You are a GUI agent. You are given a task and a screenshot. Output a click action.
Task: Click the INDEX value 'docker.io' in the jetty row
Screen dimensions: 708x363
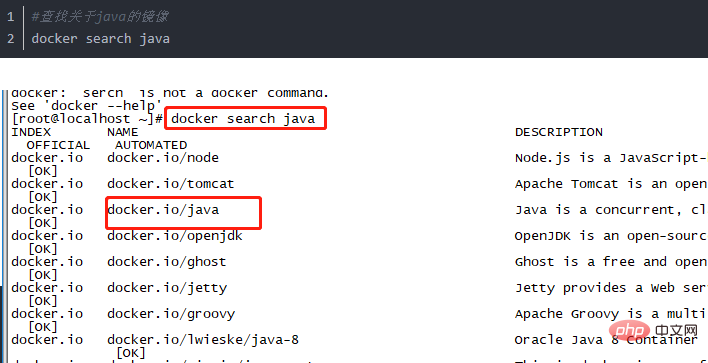pos(47,288)
